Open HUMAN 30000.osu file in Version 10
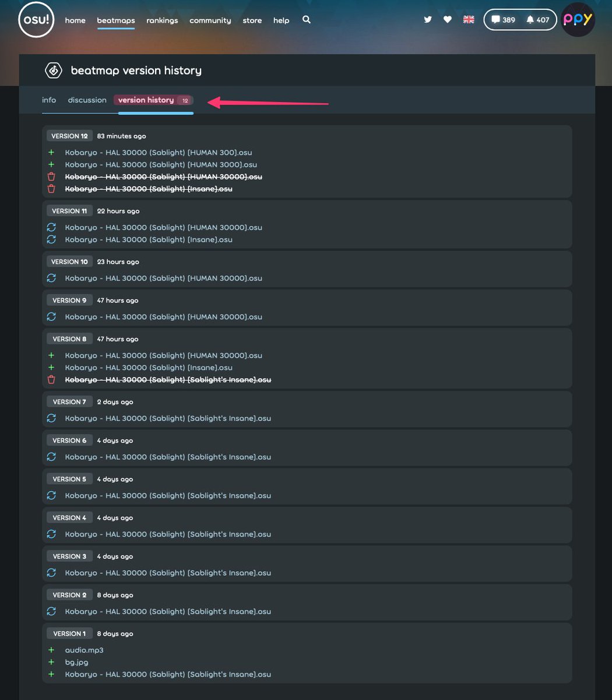612x700 pixels. click(164, 278)
